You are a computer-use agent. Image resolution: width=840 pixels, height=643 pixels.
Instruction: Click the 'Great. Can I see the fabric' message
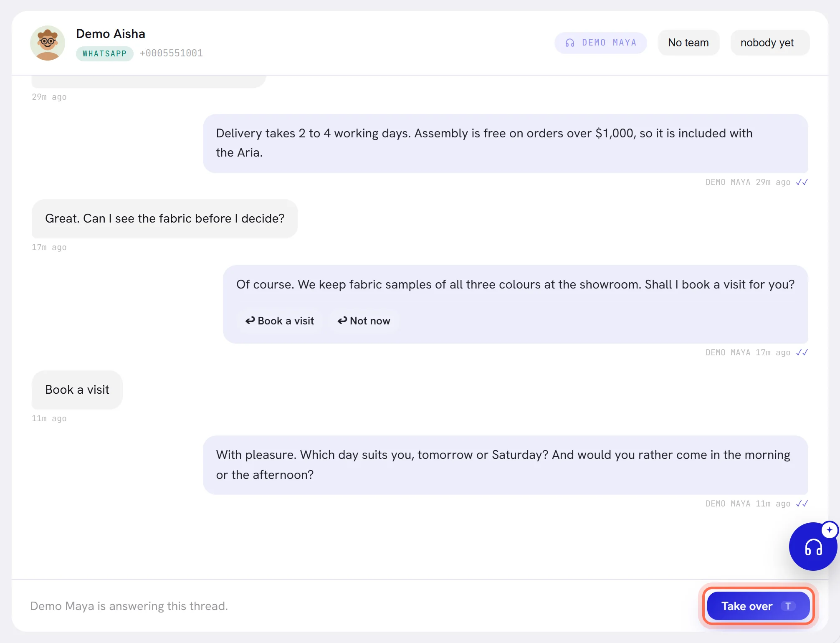(x=165, y=218)
